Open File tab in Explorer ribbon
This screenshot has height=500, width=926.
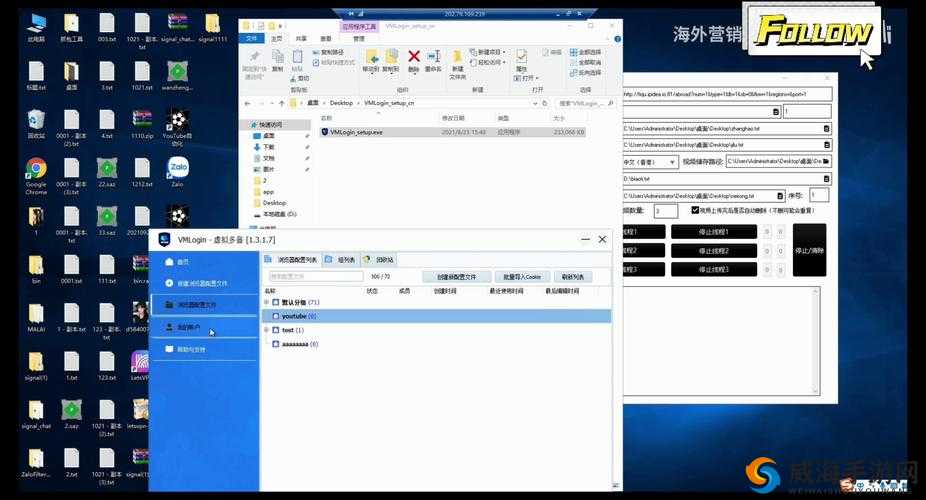click(x=252, y=38)
